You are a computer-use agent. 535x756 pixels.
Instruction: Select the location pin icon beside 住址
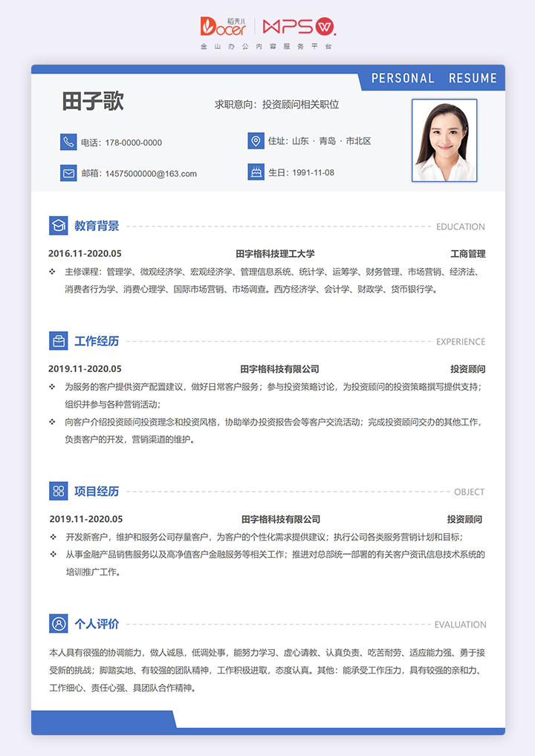click(x=256, y=140)
